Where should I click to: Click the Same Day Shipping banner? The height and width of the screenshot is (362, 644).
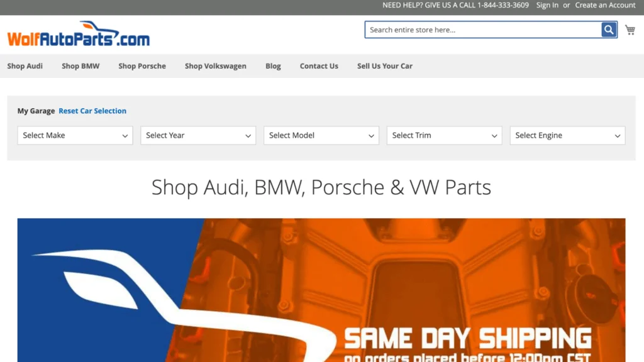point(321,290)
